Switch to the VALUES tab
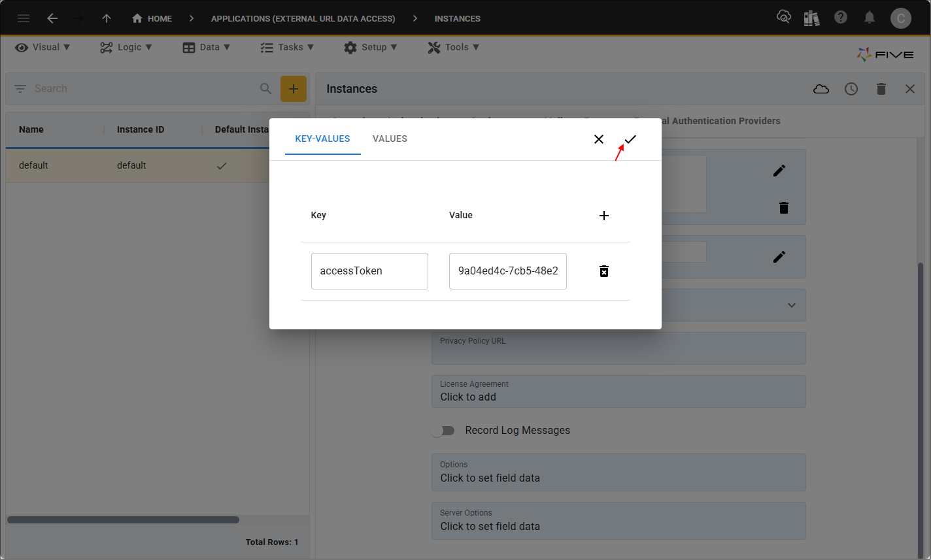The height and width of the screenshot is (560, 931). click(390, 139)
